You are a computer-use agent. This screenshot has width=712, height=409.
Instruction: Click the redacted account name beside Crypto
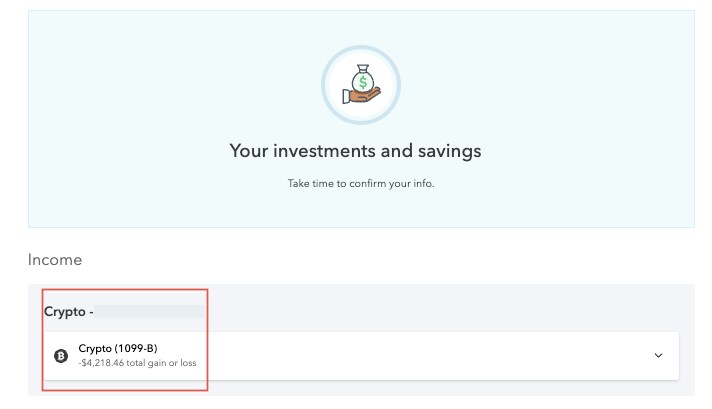[x=150, y=311]
